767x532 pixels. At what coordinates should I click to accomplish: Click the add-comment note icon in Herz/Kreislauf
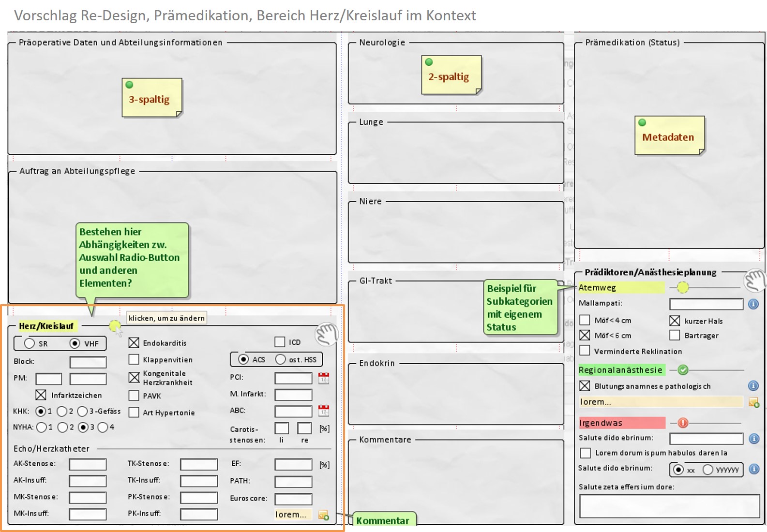point(323,515)
